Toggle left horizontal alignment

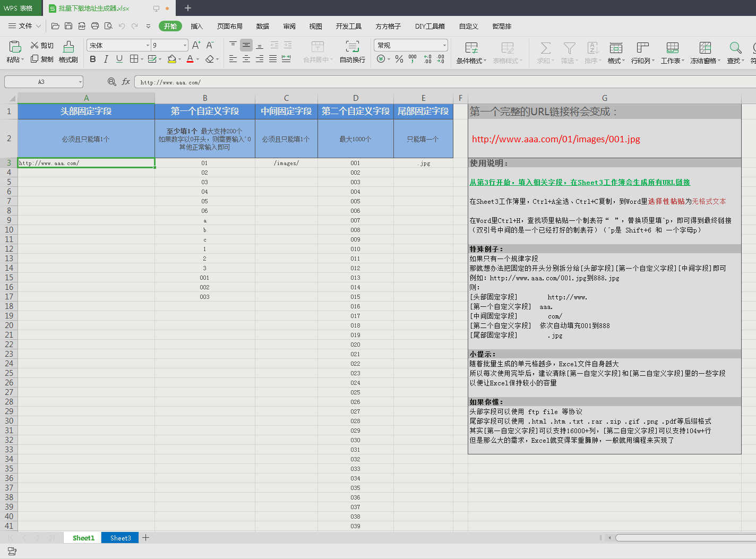click(233, 59)
